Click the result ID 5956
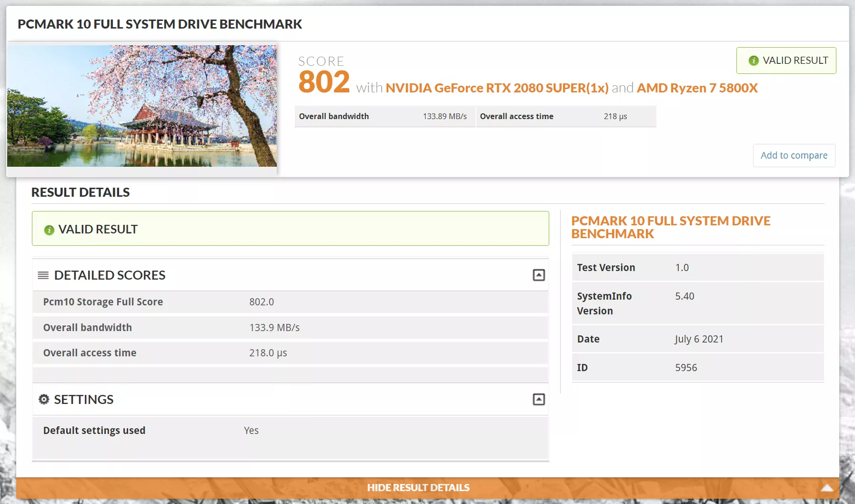 [686, 368]
